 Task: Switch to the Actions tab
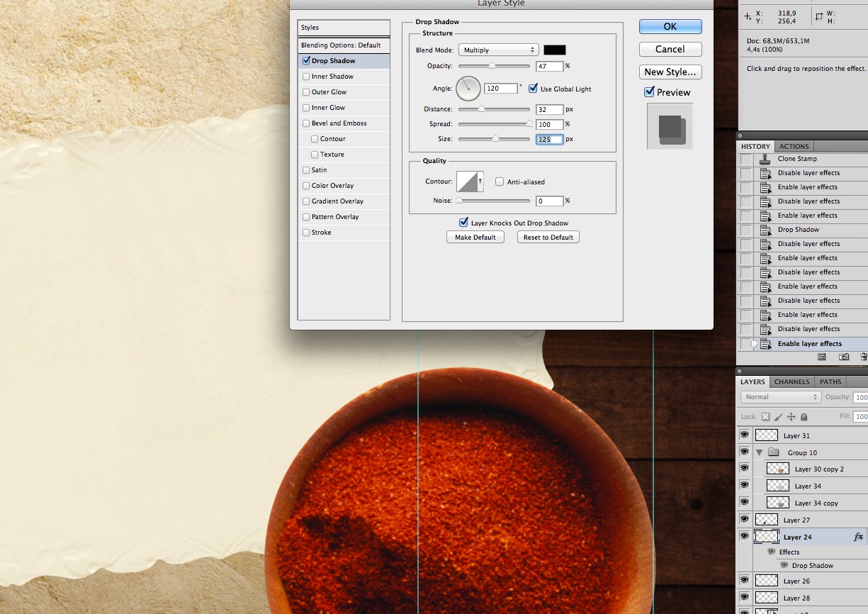click(794, 147)
